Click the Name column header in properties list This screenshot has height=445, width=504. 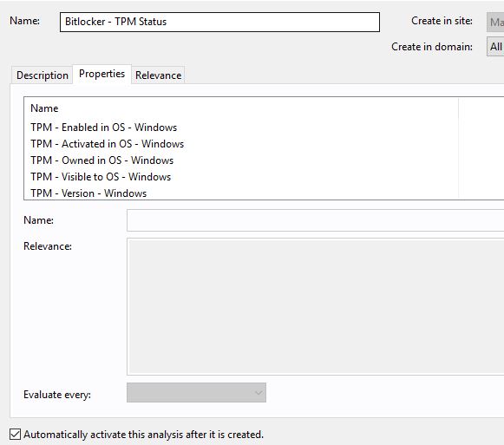[241, 108]
